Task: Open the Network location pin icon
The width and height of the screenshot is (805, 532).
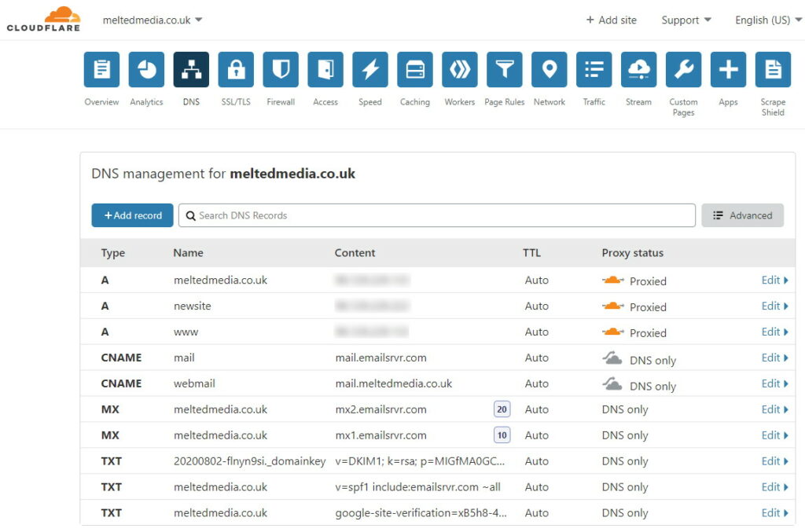Action: tap(550, 69)
